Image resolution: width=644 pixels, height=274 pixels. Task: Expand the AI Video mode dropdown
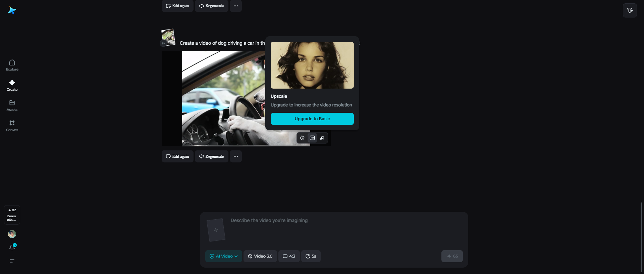(x=224, y=256)
